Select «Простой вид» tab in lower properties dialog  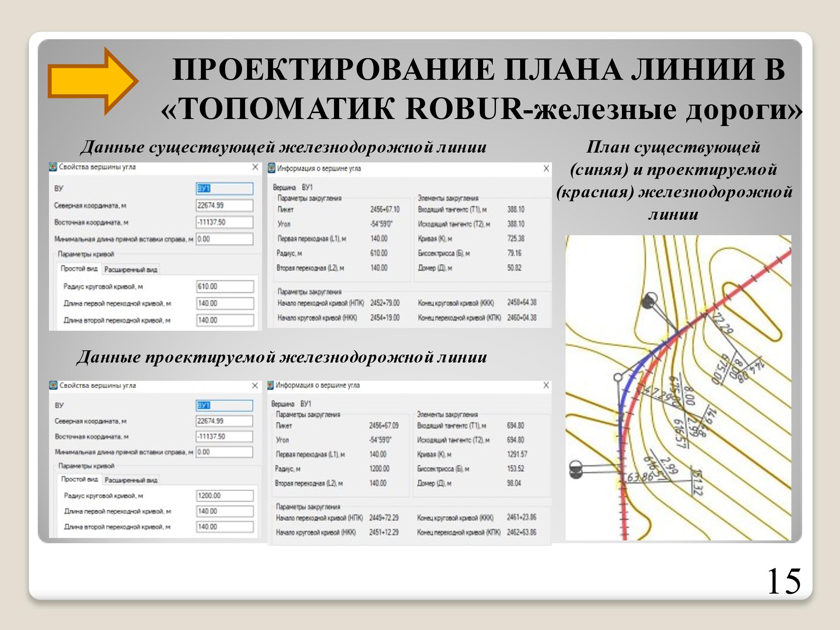click(x=79, y=479)
